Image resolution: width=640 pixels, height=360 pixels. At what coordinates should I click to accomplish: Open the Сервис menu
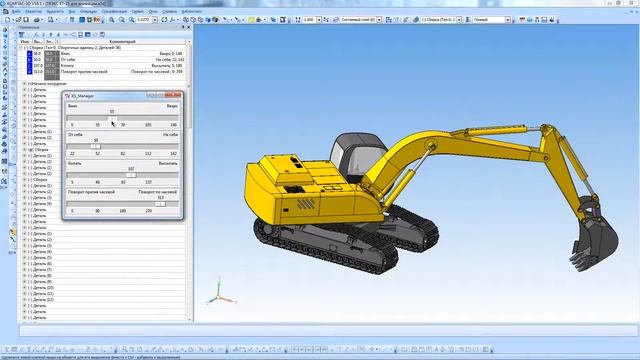tap(138, 11)
